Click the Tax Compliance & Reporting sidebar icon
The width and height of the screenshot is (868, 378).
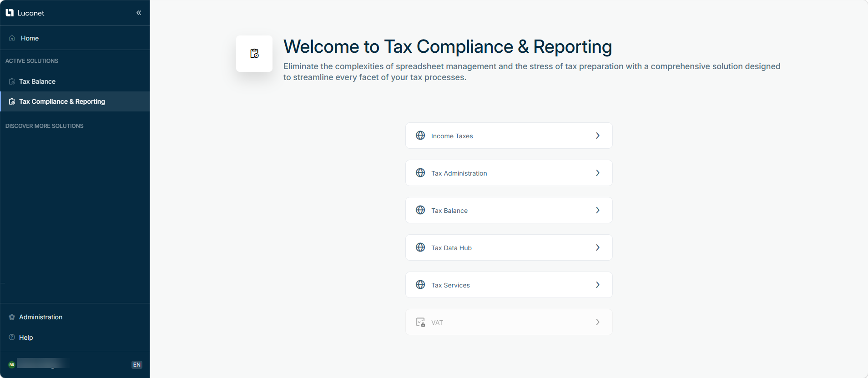click(x=12, y=101)
